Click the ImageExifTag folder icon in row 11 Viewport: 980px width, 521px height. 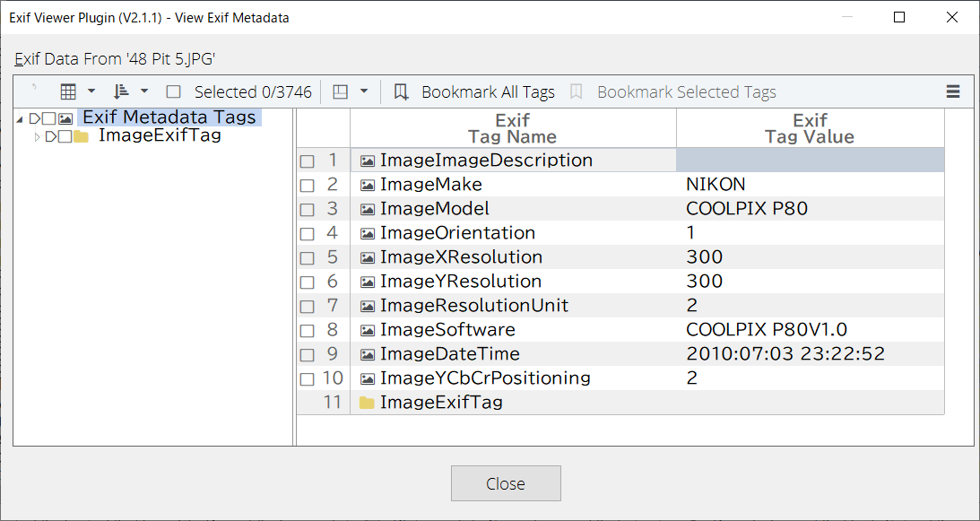(x=367, y=403)
